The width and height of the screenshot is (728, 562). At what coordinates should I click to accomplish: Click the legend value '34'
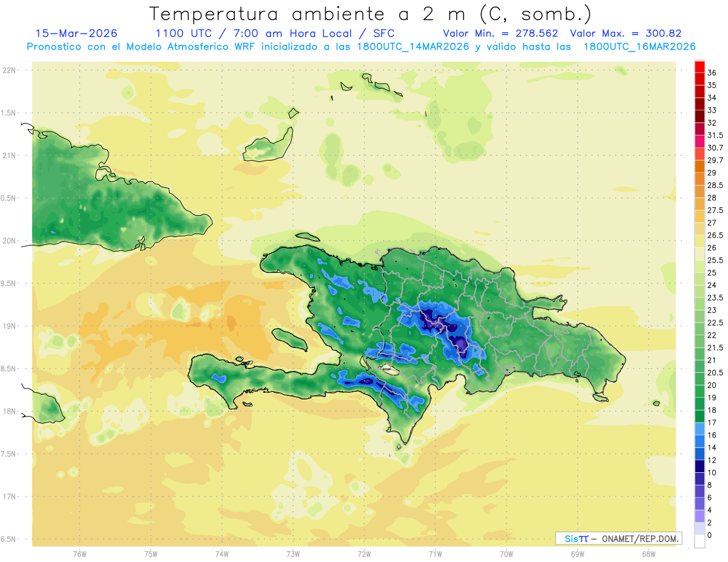tap(712, 98)
